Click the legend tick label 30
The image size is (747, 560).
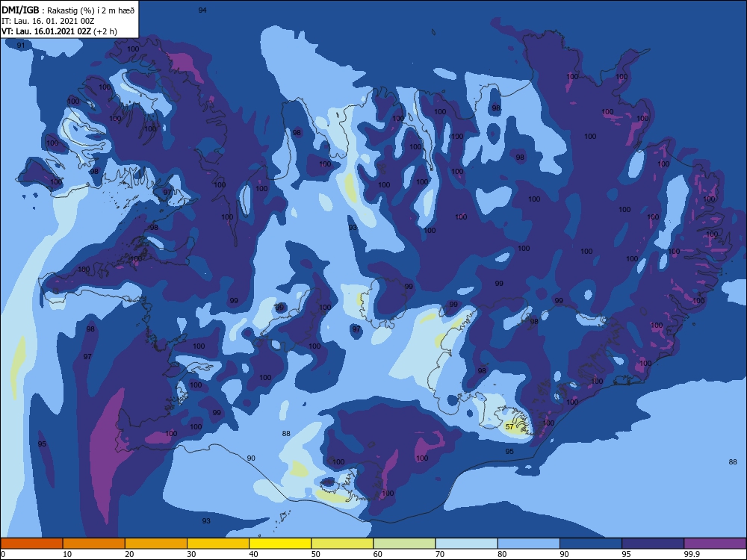tap(191, 554)
